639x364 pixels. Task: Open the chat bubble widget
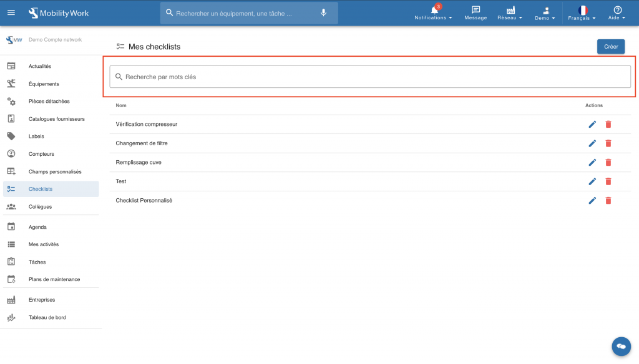pyautogui.click(x=621, y=346)
